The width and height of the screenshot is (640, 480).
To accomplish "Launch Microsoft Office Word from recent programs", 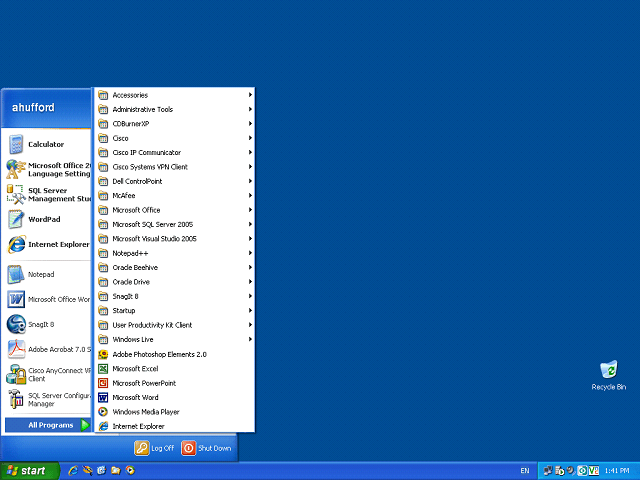I will click(48, 299).
